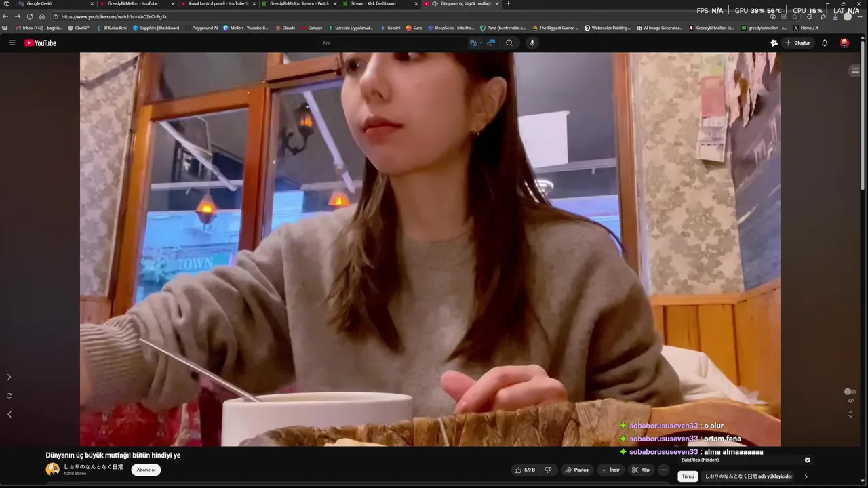The width and height of the screenshot is (868, 488).
Task: Click the translate icon in the search bar
Action: pyautogui.click(x=473, y=43)
